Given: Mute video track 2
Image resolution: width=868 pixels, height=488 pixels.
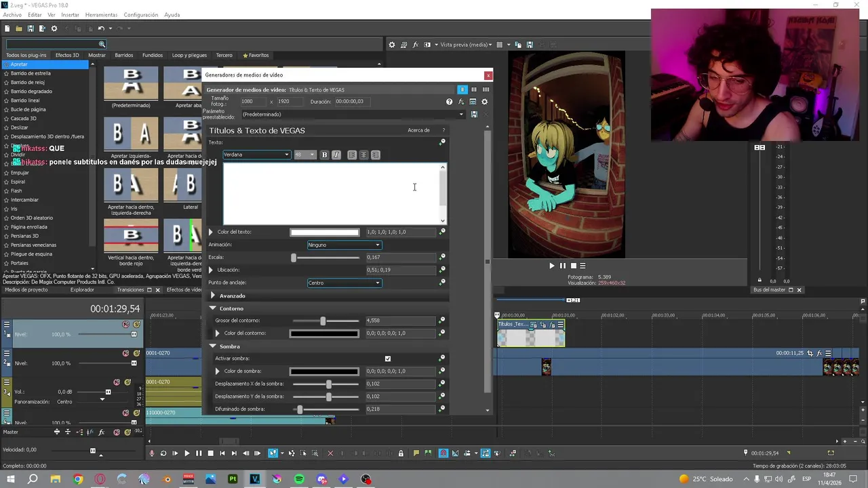Looking at the screenshot, I should coord(125,353).
